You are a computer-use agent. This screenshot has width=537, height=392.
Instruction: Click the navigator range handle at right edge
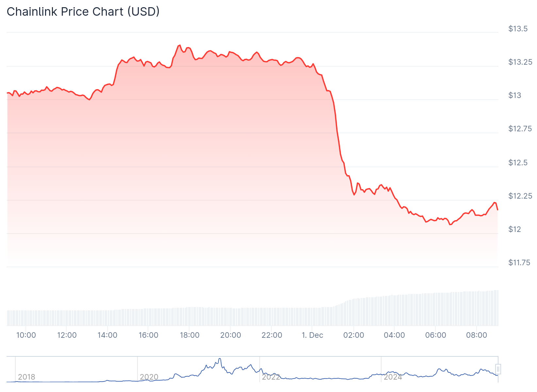click(x=498, y=369)
